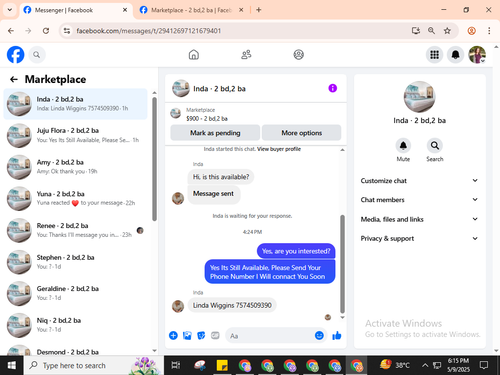Go to the Home feed icon

[194, 54]
